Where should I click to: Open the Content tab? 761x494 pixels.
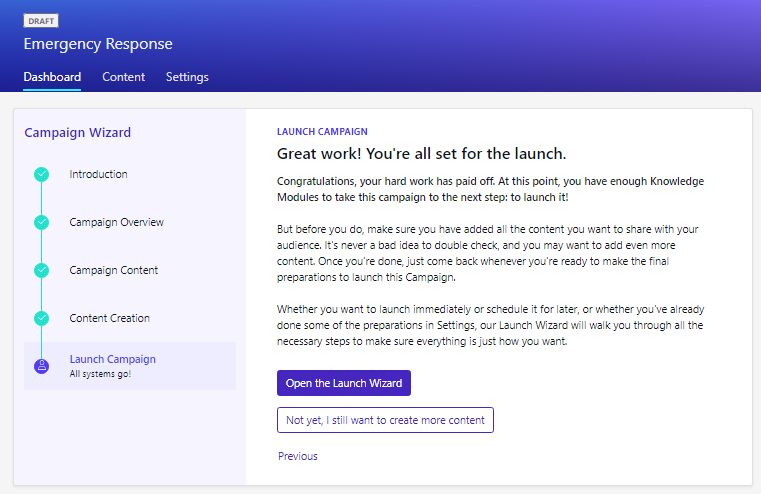tap(123, 77)
